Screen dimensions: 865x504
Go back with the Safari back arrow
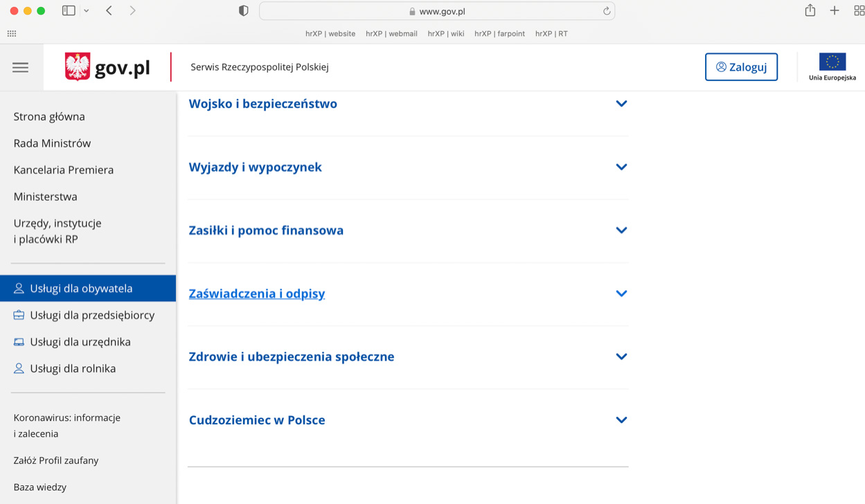tap(109, 10)
